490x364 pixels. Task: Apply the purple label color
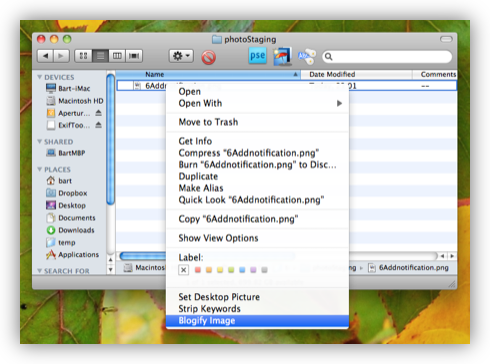pyautogui.click(x=253, y=270)
